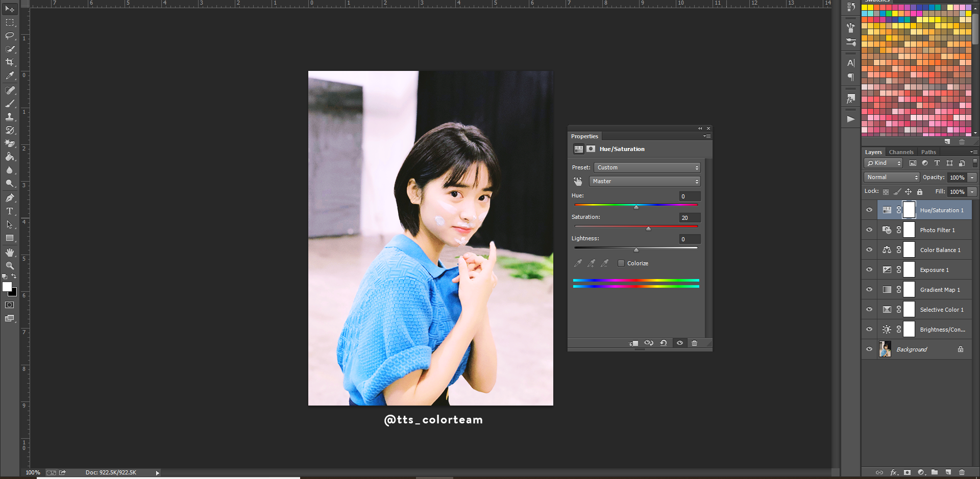
Task: Select the History Brush tool
Action: tap(10, 130)
